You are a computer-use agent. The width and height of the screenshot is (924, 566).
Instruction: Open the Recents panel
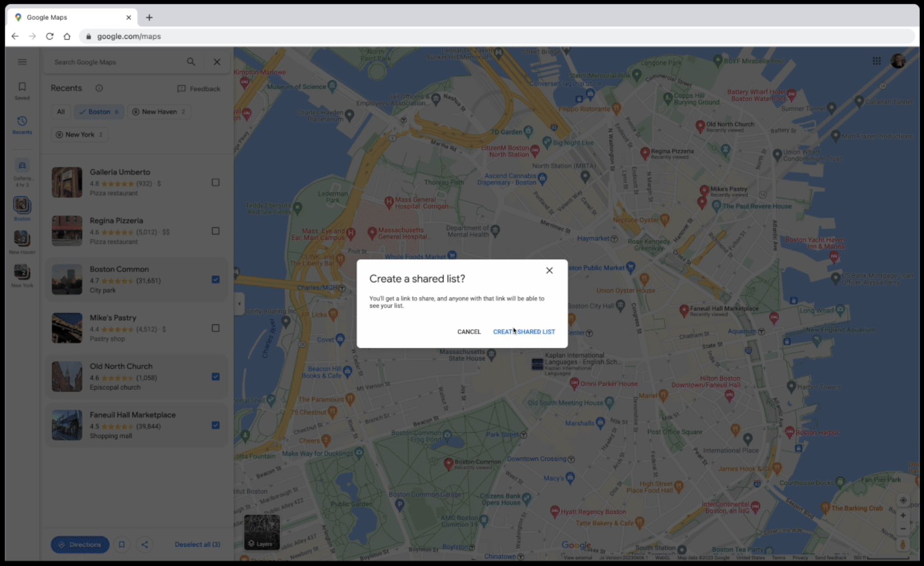22,125
